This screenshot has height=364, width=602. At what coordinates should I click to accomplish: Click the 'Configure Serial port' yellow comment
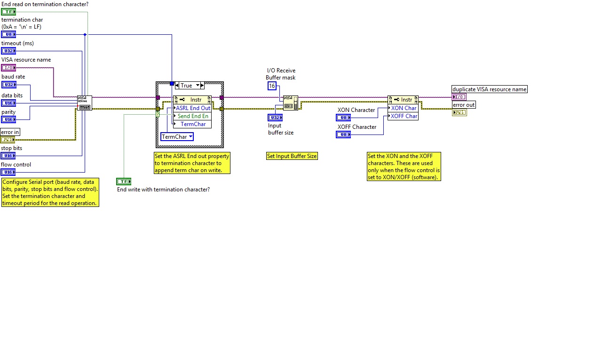click(x=50, y=192)
